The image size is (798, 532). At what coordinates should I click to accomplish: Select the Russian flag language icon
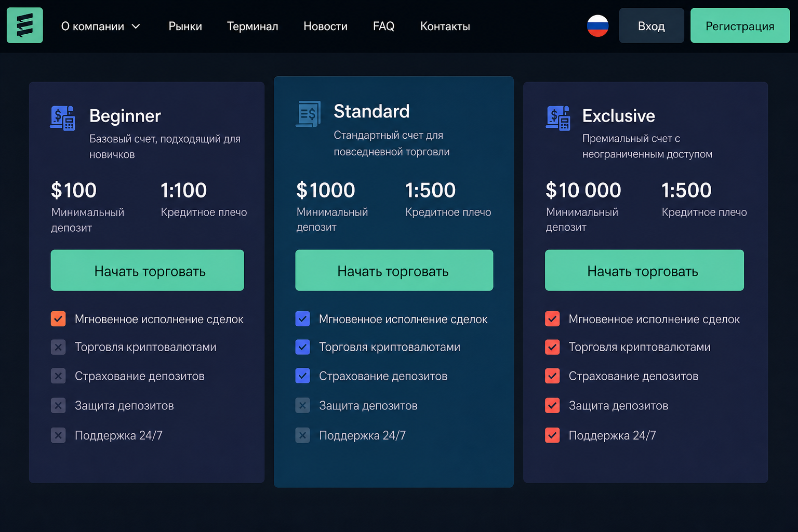pyautogui.click(x=597, y=25)
